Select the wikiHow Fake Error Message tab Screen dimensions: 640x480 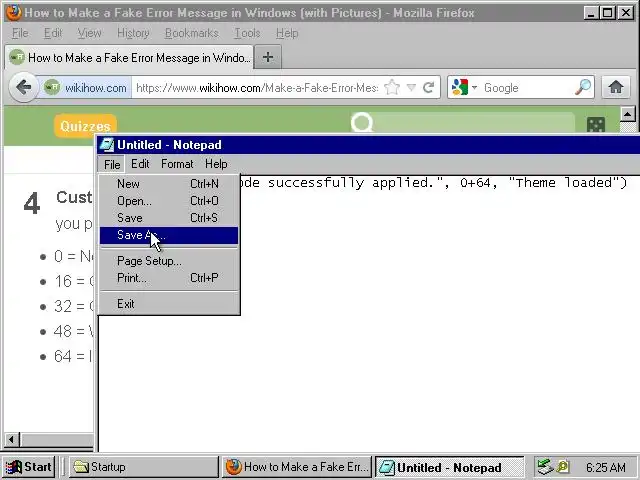(129, 58)
